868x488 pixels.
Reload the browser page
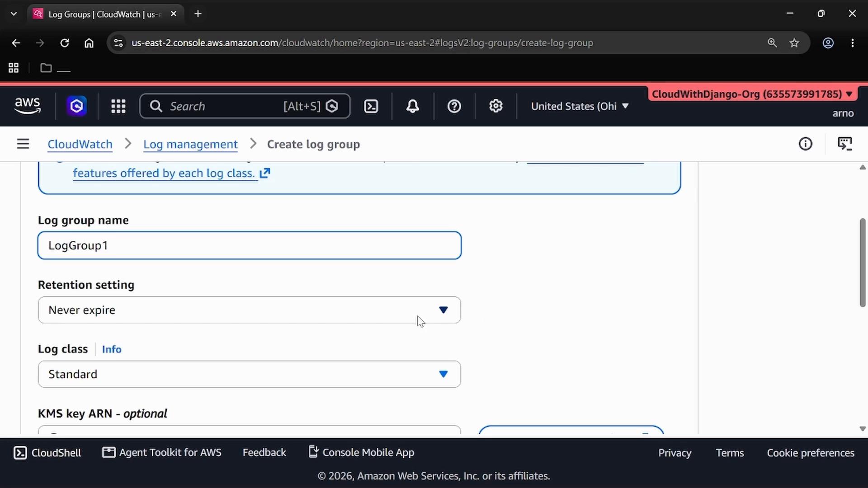point(65,43)
